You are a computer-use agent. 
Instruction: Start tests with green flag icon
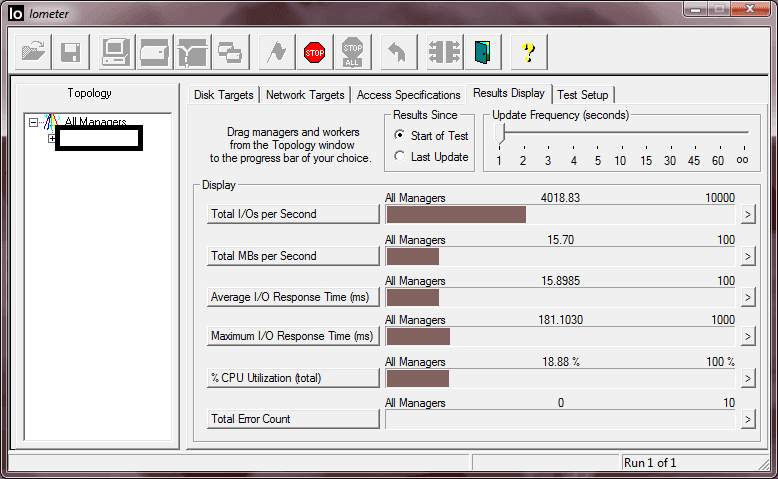coord(277,52)
